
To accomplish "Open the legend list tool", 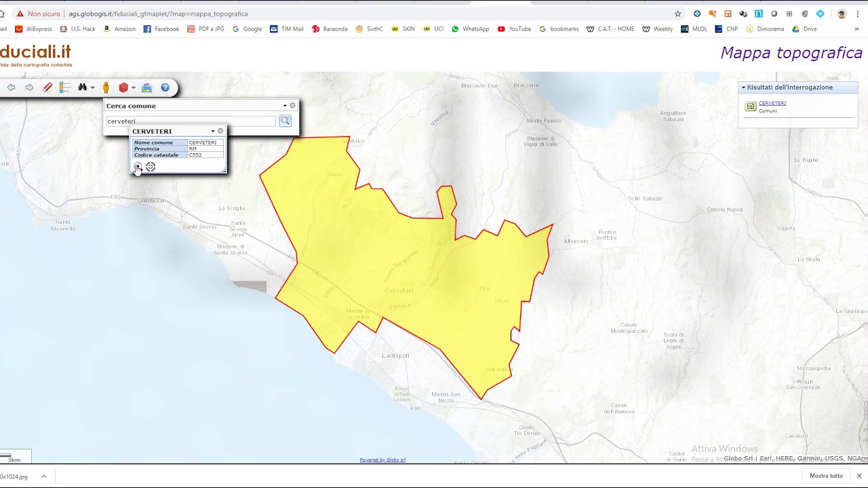I will tap(65, 87).
